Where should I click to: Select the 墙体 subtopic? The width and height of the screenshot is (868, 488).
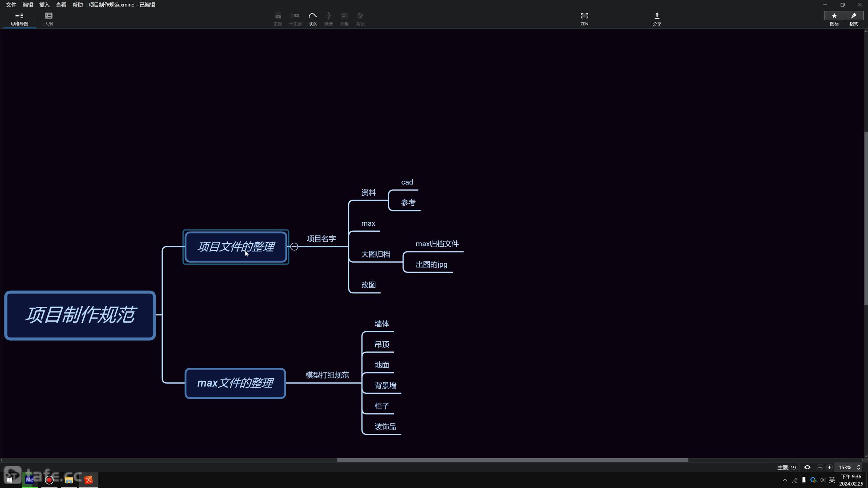tap(381, 324)
